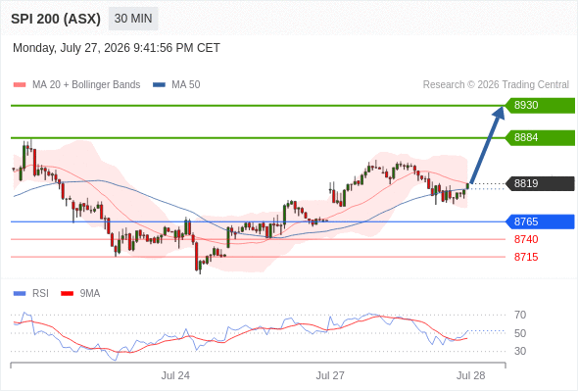The height and width of the screenshot is (392, 578).
Task: Click the MA 20 + Bollinger Bands label
Action: coord(86,85)
